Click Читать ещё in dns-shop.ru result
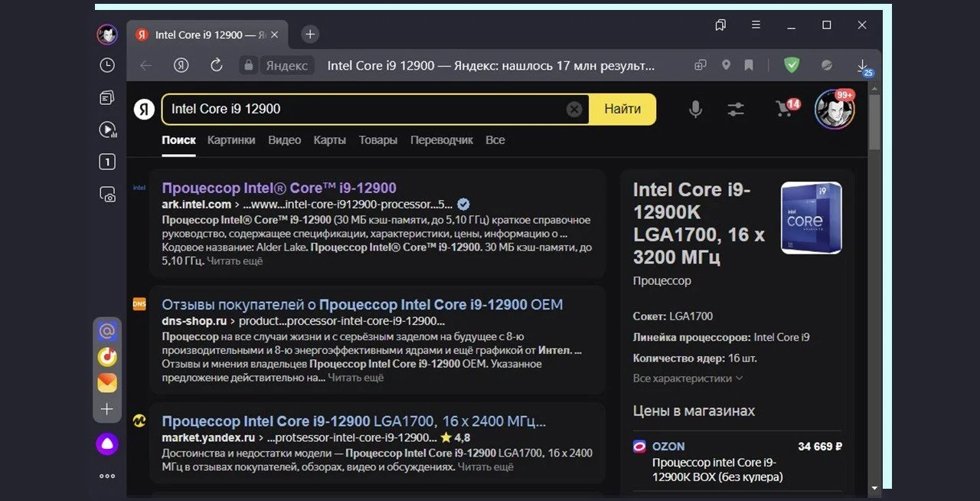Image resolution: width=980 pixels, height=501 pixels. pyautogui.click(x=356, y=378)
